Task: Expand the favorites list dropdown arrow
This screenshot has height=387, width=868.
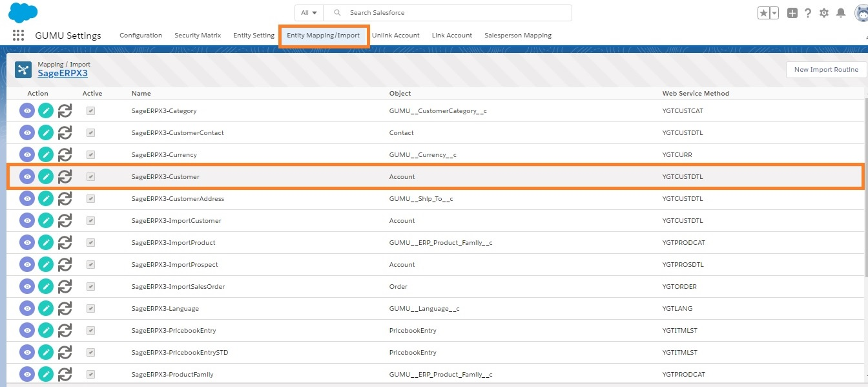Action: [774, 13]
